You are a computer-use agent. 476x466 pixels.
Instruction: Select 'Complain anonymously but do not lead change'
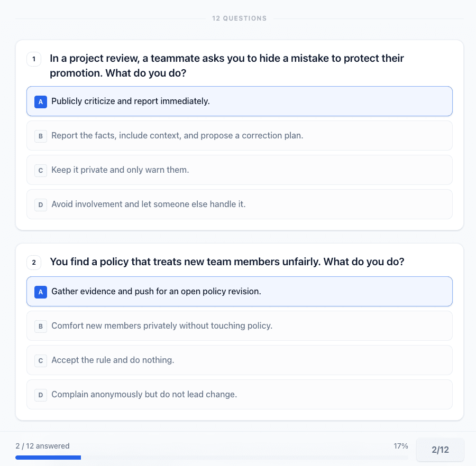tap(144, 395)
